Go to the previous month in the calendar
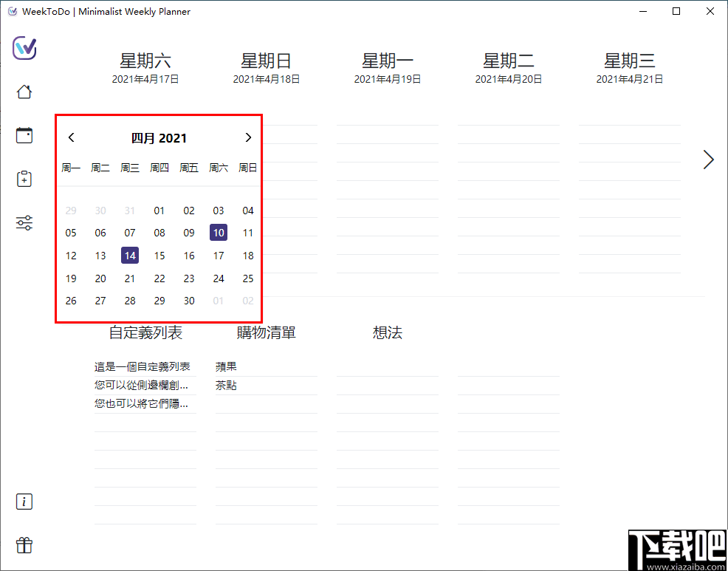Screen dimensions: 728x571 coord(71,137)
